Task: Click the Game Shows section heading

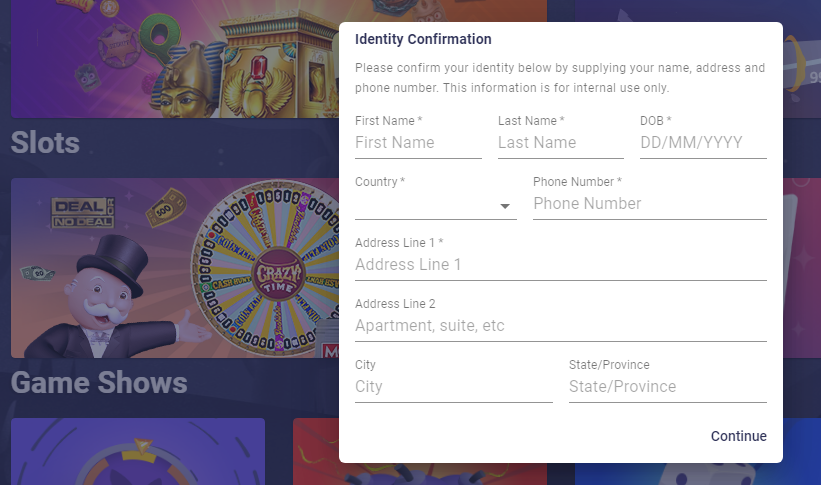Action: pyautogui.click(x=99, y=382)
